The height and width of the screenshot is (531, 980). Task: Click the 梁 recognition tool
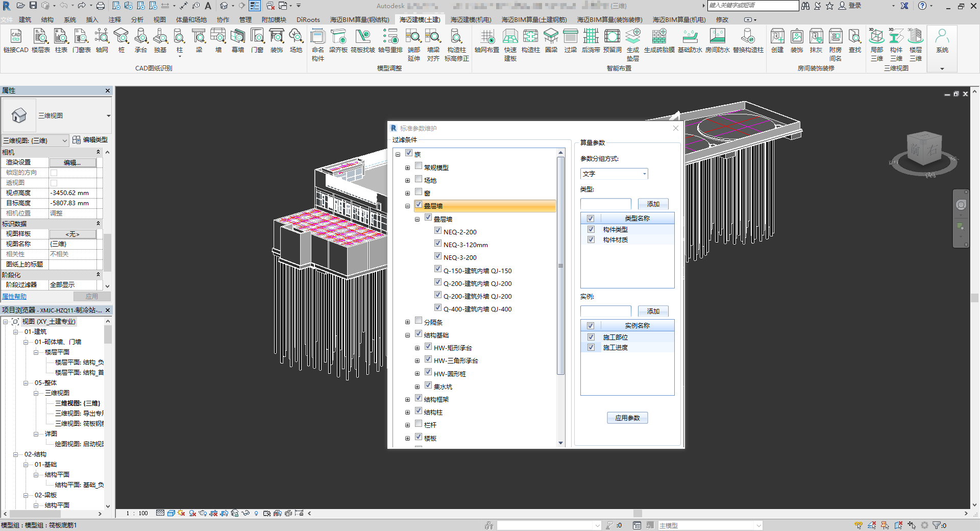[x=199, y=41]
